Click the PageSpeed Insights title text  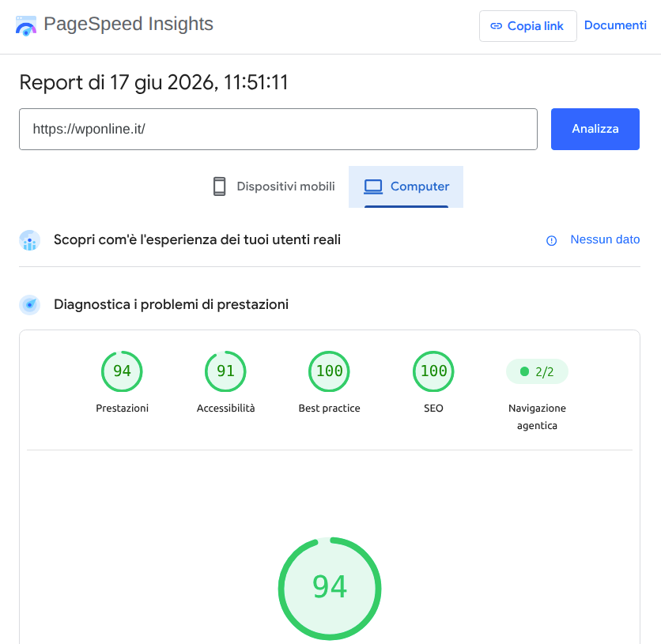click(129, 24)
